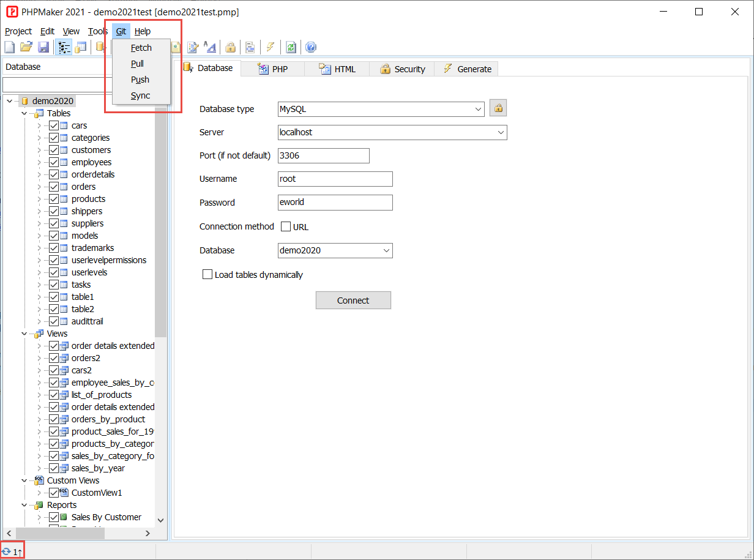
Task: Click the Username input field
Action: click(x=335, y=179)
